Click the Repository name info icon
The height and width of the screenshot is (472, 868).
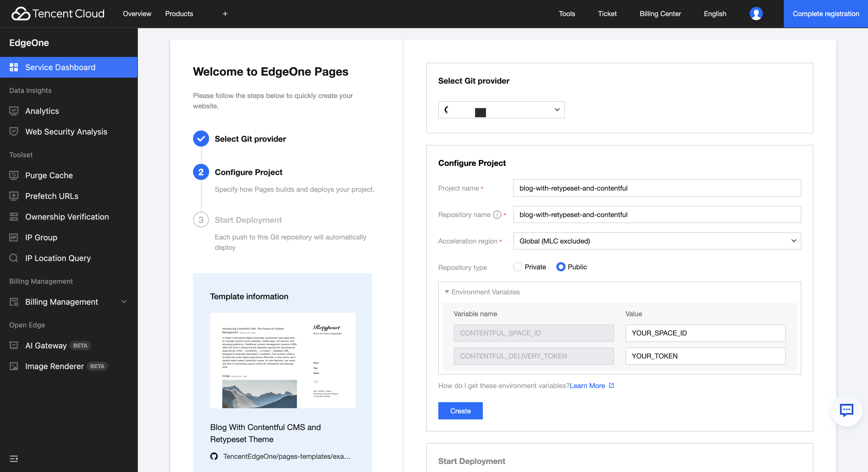(x=497, y=215)
